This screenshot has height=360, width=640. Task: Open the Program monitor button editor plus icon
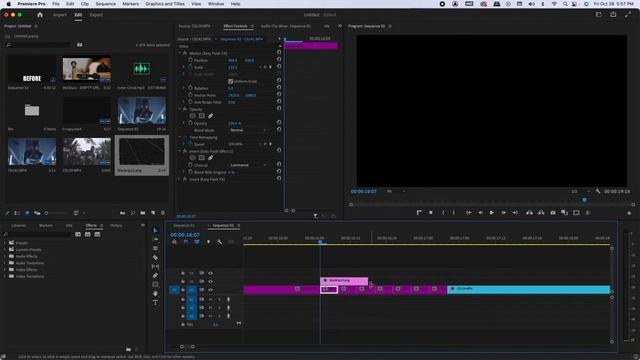629,213
